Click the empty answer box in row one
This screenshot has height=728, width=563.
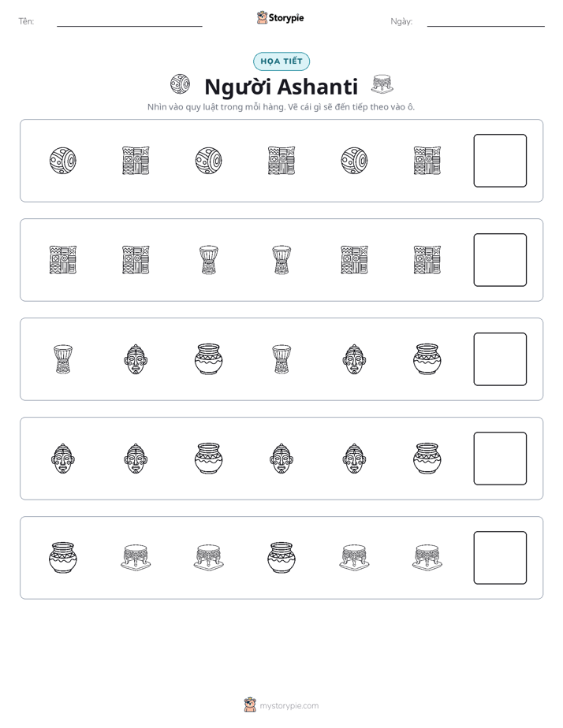[500, 161]
